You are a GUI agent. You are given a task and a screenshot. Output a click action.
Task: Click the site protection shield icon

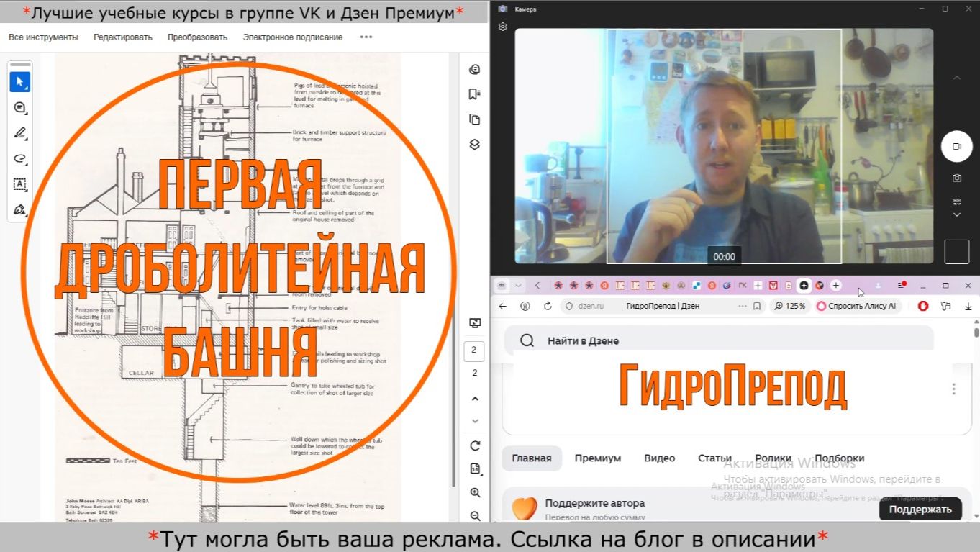coord(568,306)
